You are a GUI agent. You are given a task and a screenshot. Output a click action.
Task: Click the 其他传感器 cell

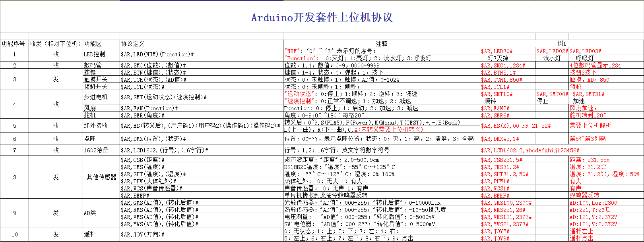(x=101, y=177)
